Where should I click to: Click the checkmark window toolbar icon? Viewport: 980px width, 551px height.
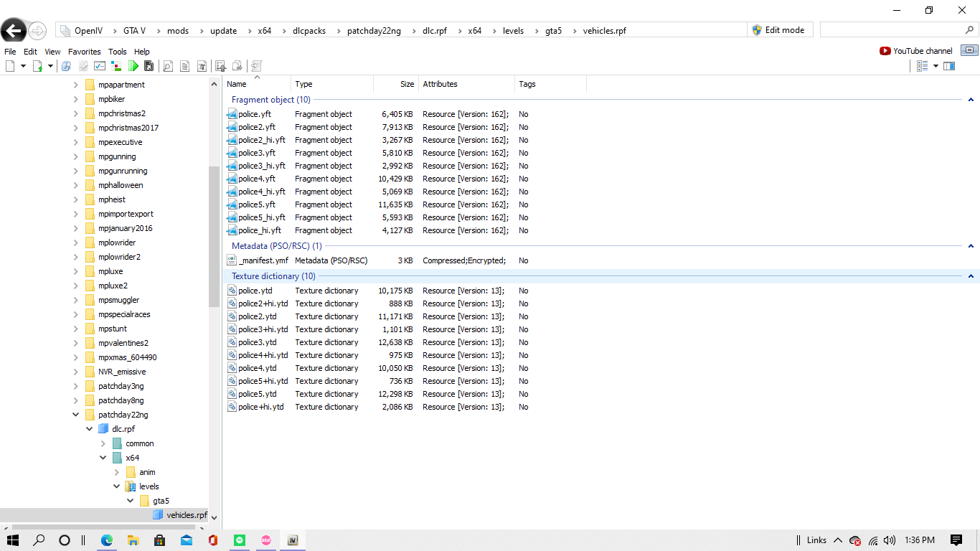100,66
